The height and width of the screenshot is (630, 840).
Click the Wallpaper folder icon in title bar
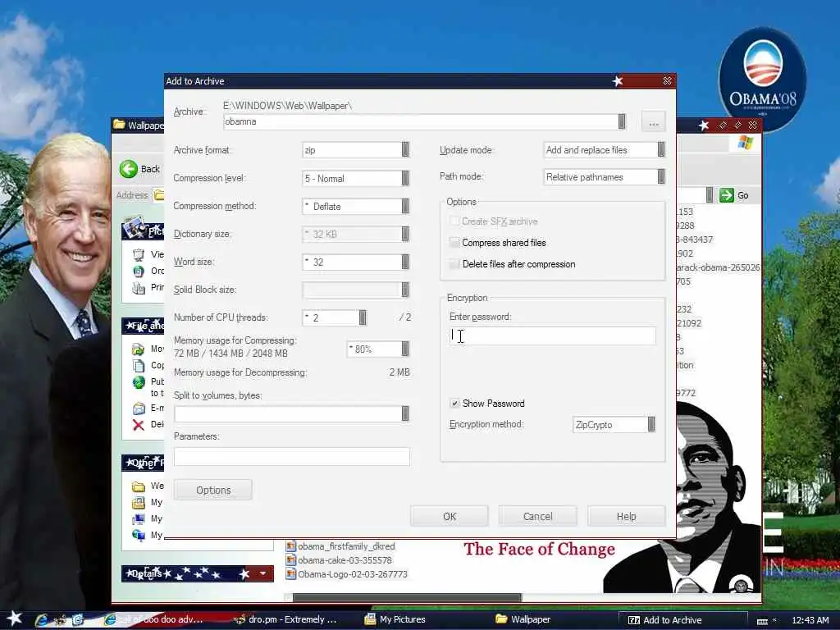tap(119, 125)
